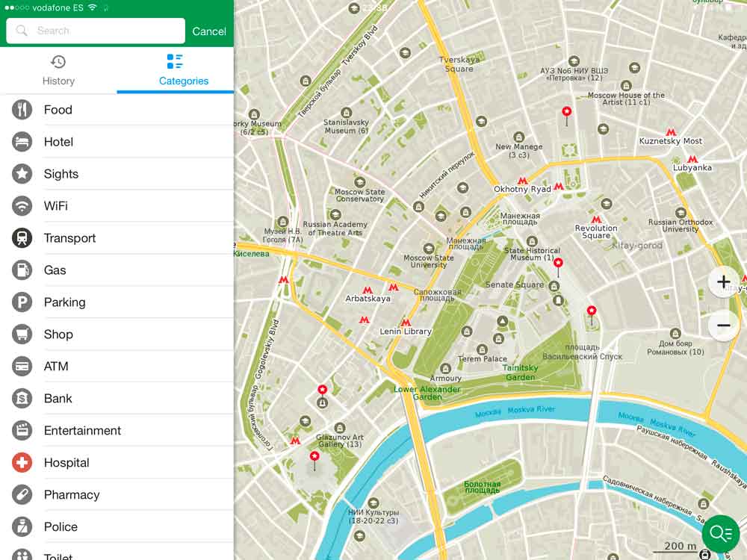The height and width of the screenshot is (560, 747).
Task: Tap the Senate Square label
Action: click(515, 284)
